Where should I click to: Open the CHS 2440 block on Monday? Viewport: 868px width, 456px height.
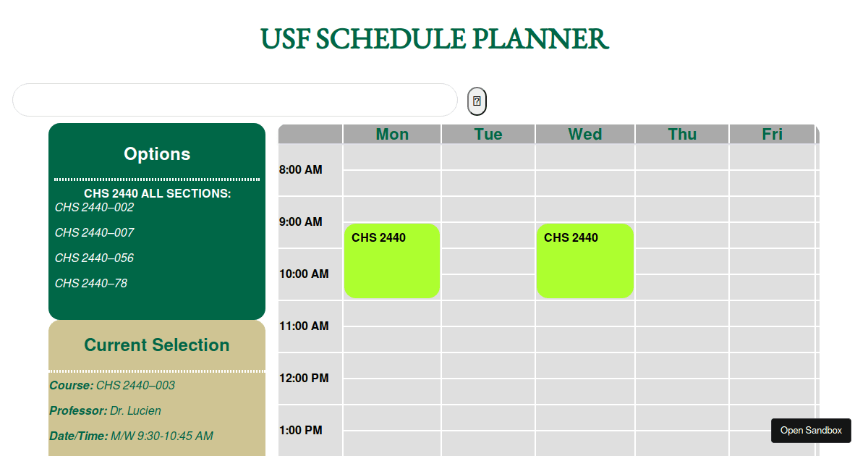391,261
